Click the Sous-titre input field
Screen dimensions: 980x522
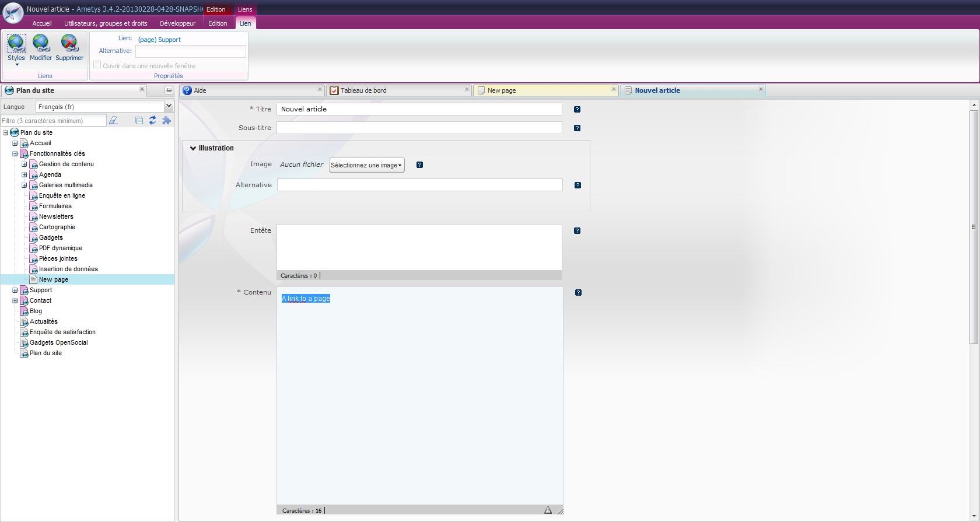[419, 128]
